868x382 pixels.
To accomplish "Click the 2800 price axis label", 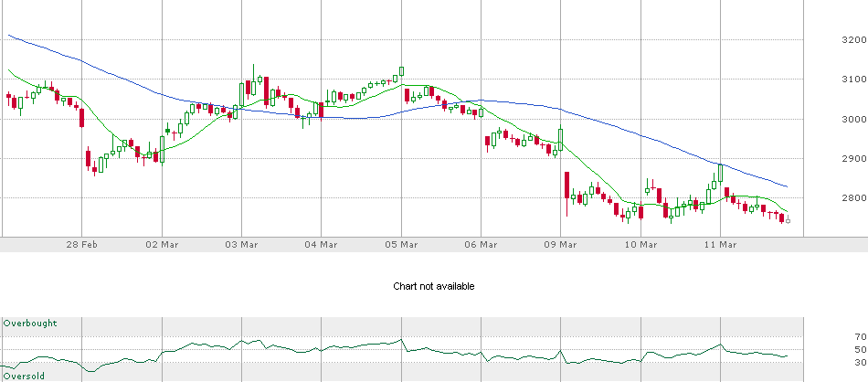I will coord(853,197).
